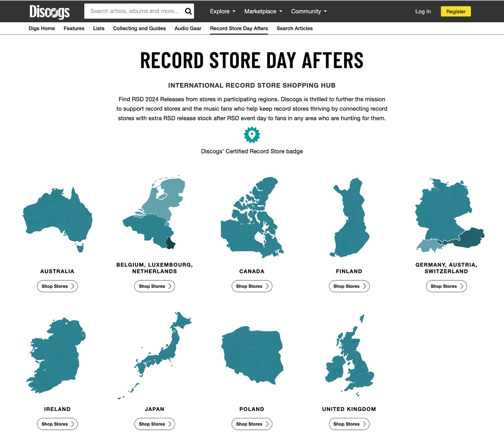Click the Australia map image

(57, 220)
